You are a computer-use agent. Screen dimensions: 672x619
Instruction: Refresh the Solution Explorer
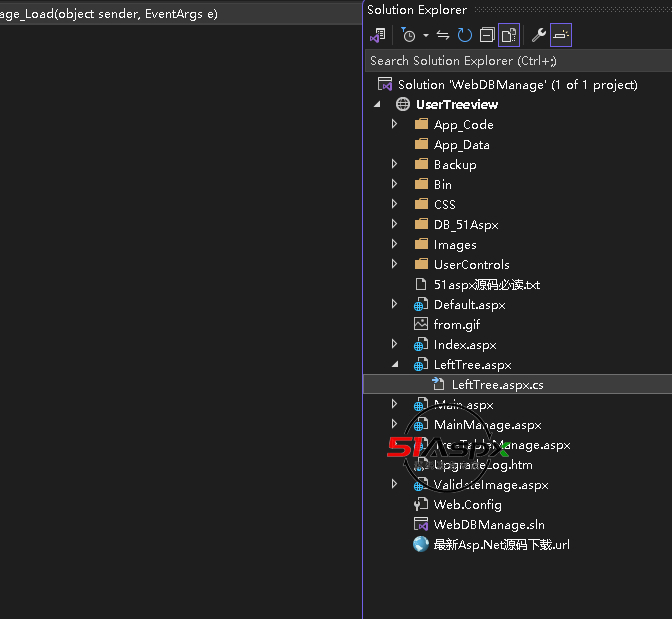pos(465,35)
